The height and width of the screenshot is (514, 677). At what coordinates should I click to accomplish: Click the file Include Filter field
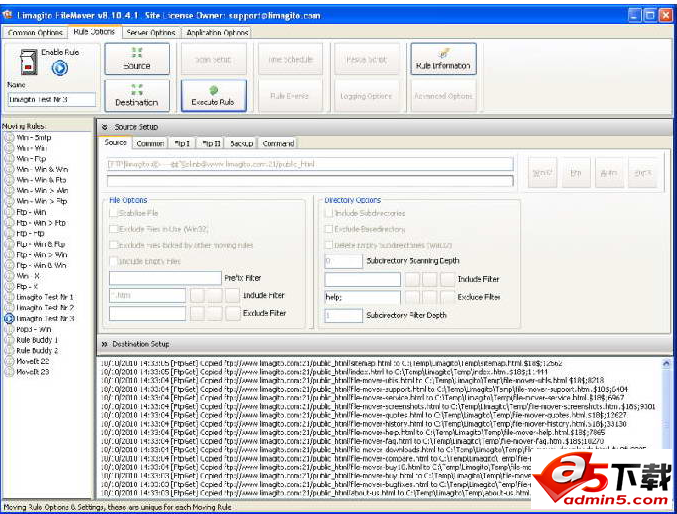147,295
